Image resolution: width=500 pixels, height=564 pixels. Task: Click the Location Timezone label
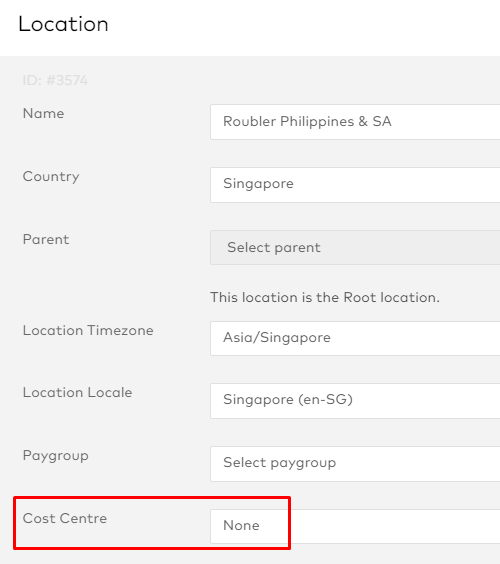point(88,330)
